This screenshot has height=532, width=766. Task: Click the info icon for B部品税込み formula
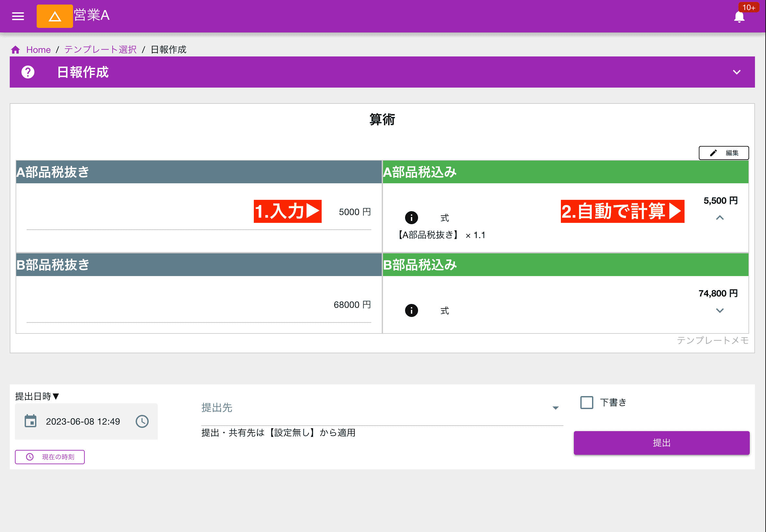click(412, 310)
